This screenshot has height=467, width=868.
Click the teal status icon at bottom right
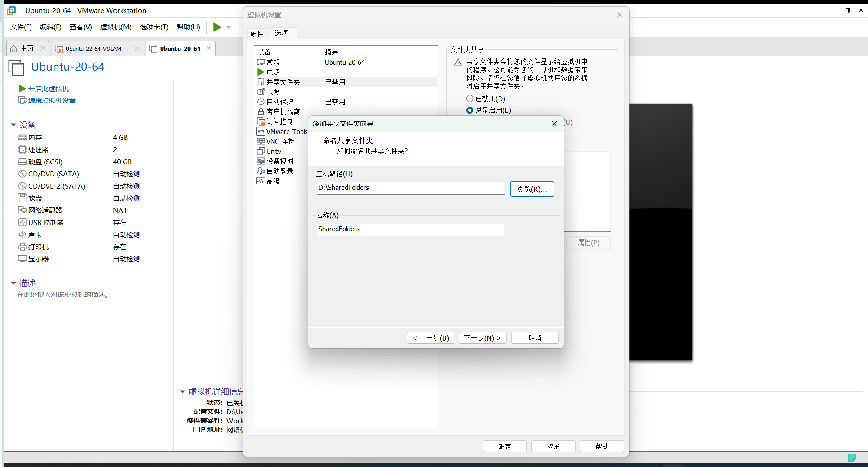coord(852,458)
